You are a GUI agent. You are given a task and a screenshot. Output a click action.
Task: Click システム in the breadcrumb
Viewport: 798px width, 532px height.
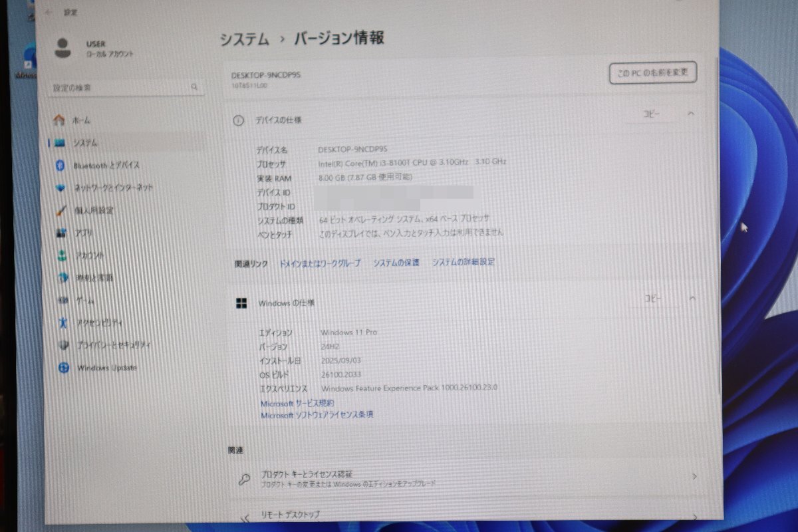pos(243,39)
